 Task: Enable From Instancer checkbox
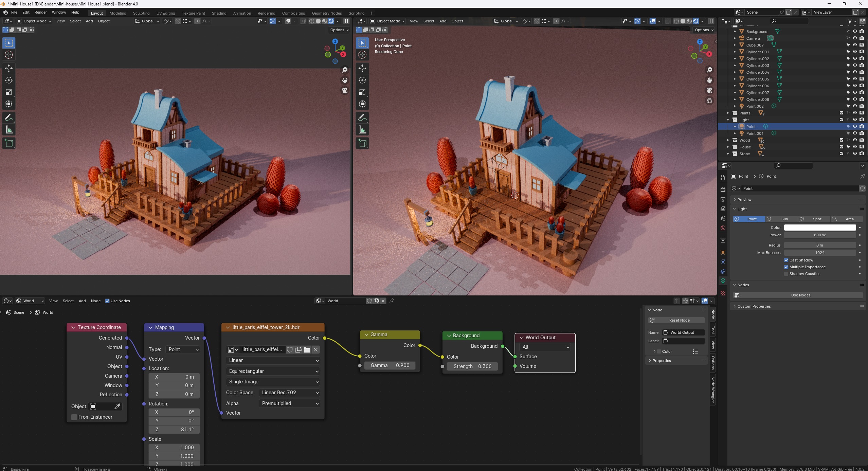pyautogui.click(x=74, y=417)
